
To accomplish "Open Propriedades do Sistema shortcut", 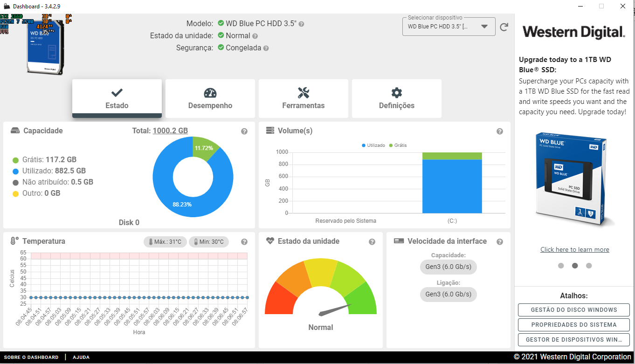I will point(574,325).
